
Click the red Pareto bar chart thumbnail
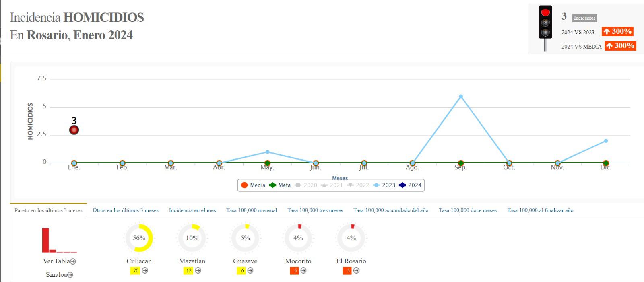tap(59, 241)
